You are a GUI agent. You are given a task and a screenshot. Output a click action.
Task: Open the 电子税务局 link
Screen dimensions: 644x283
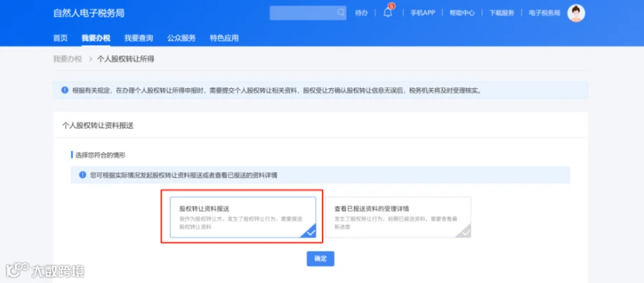coord(545,13)
